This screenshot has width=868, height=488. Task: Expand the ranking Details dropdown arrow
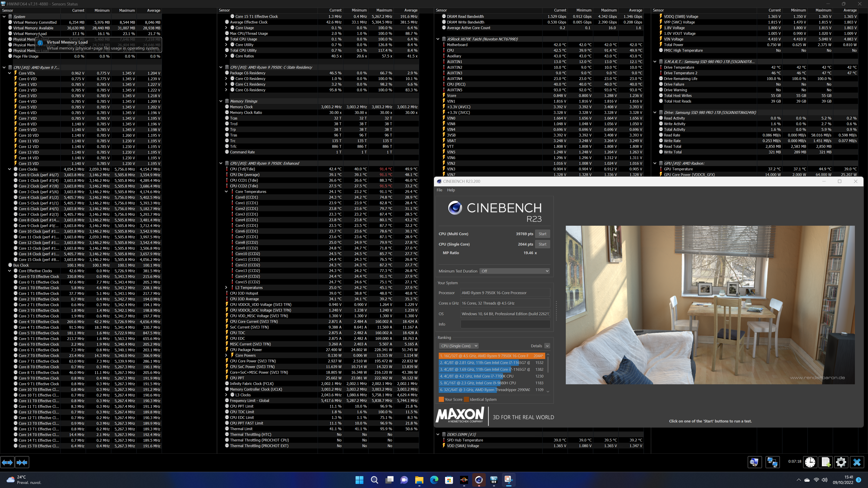pos(547,346)
